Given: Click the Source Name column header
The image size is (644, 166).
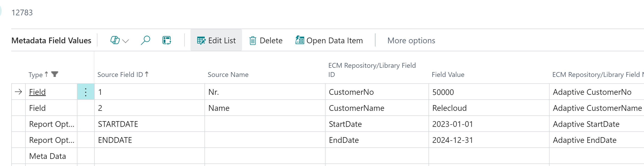Looking at the screenshot, I should [228, 74].
